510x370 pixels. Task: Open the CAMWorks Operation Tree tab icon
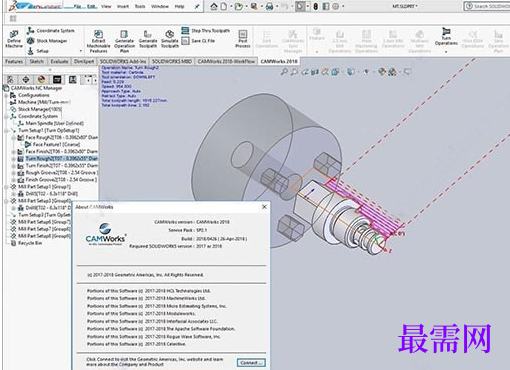click(x=73, y=79)
